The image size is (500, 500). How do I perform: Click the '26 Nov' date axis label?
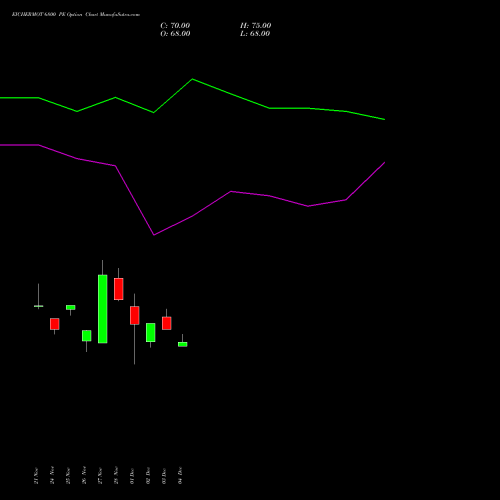[x=84, y=475]
